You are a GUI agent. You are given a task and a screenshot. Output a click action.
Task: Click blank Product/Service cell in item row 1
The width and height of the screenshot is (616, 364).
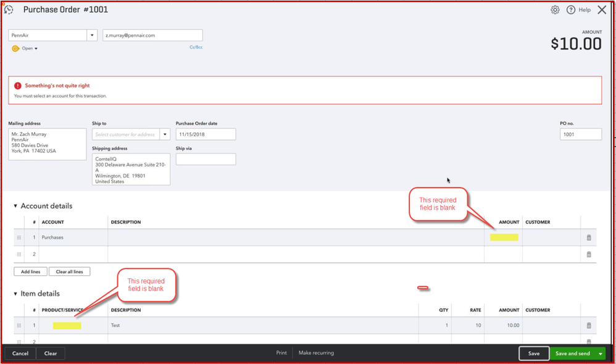[x=73, y=326]
